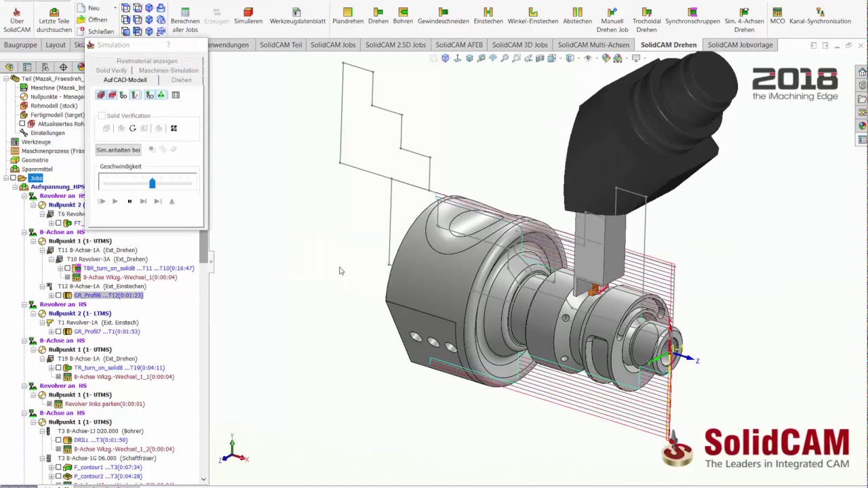Choose Bohren operation in ribbon
Viewport: 868px width, 488px height.
403,16
